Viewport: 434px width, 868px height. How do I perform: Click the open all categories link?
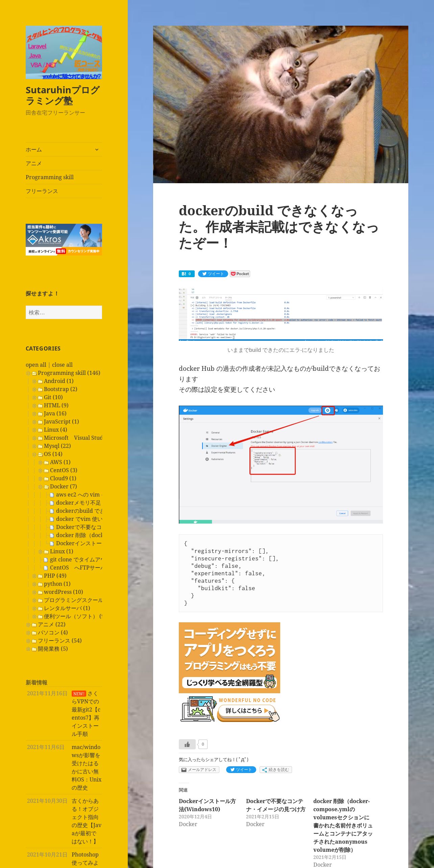(36, 365)
